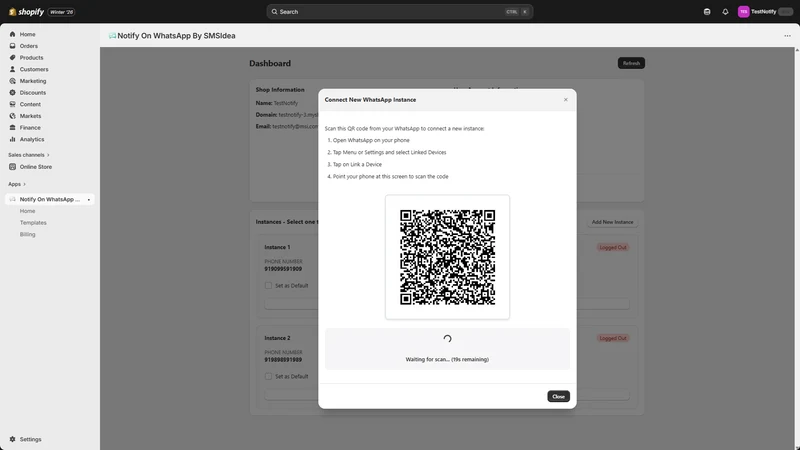Click the Winter '26 badge
This screenshot has width=800, height=450.
(x=61, y=12)
